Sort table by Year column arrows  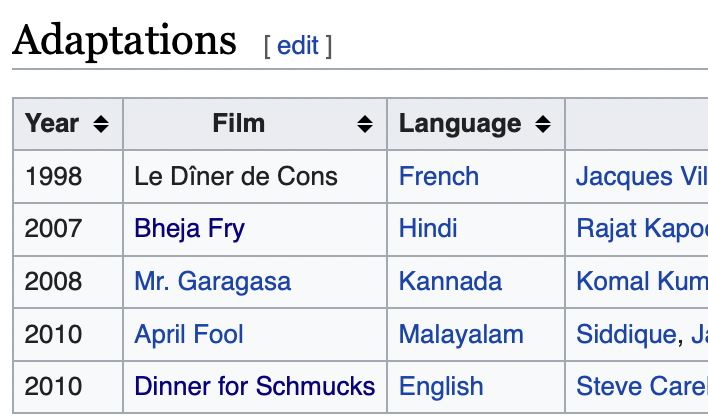click(x=100, y=124)
